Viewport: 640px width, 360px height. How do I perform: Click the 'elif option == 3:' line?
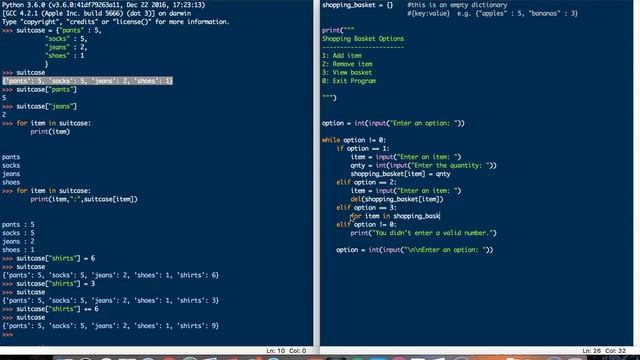pyautogui.click(x=366, y=207)
